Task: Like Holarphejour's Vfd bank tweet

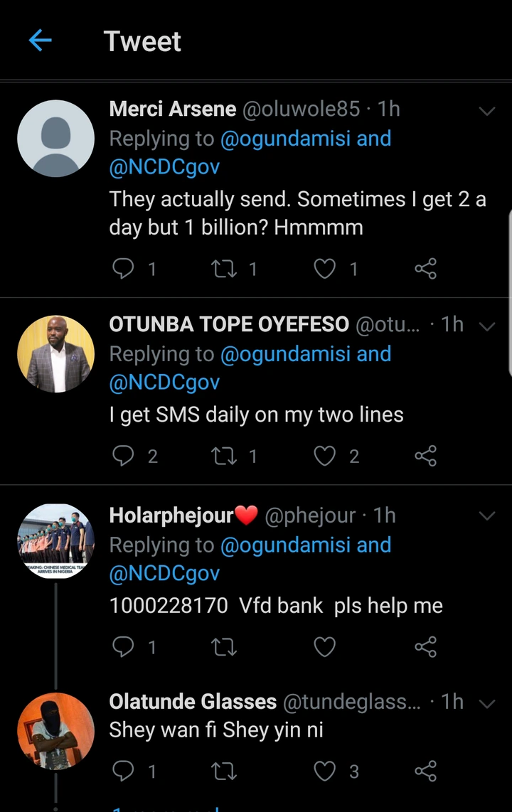Action: coord(325,646)
